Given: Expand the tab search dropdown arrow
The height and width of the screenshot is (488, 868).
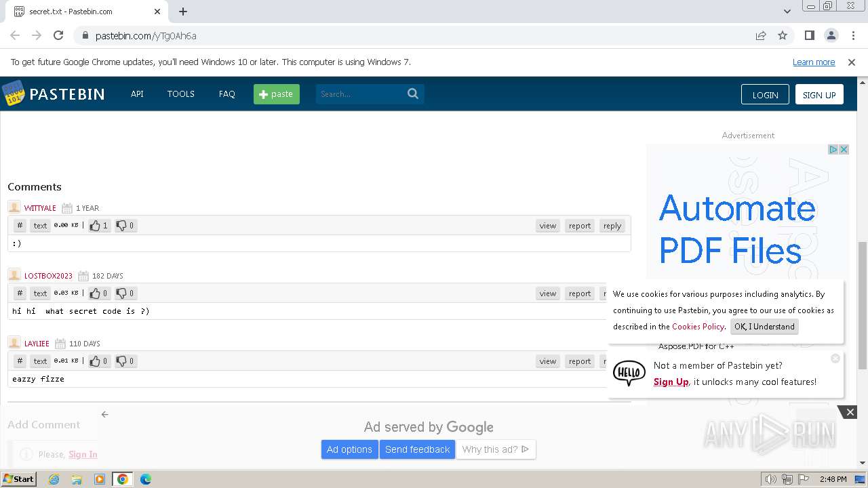Looking at the screenshot, I should [x=787, y=11].
